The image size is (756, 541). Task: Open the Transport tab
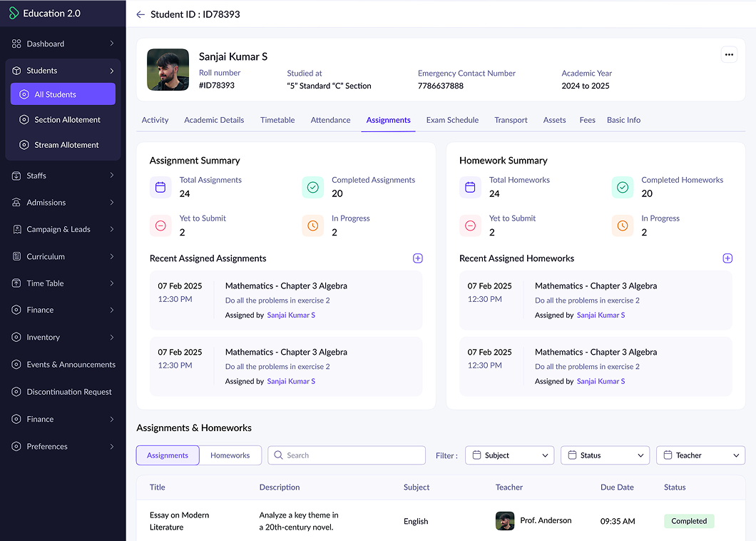[x=511, y=120]
